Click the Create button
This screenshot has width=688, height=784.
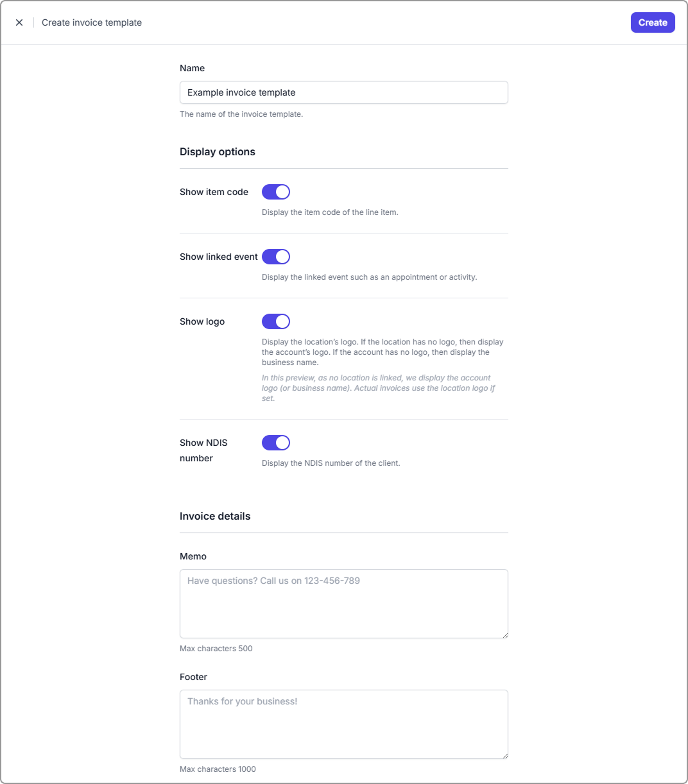click(653, 22)
